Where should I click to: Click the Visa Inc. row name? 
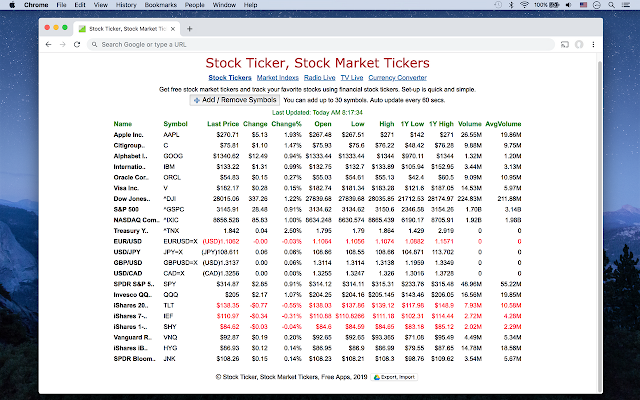(x=127, y=188)
